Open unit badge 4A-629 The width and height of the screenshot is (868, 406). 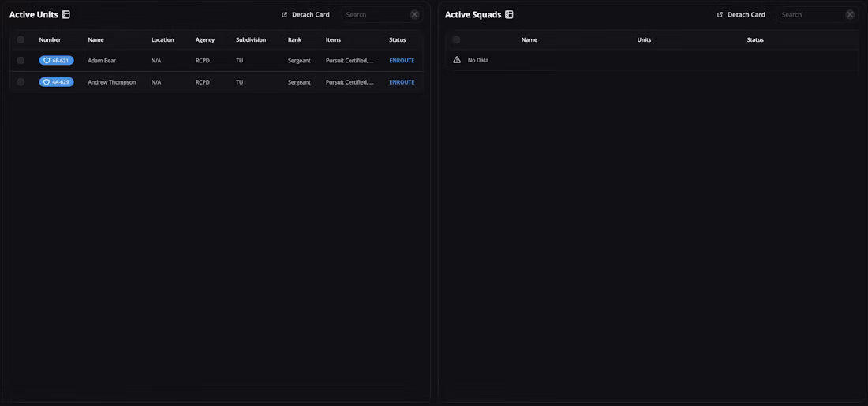57,82
